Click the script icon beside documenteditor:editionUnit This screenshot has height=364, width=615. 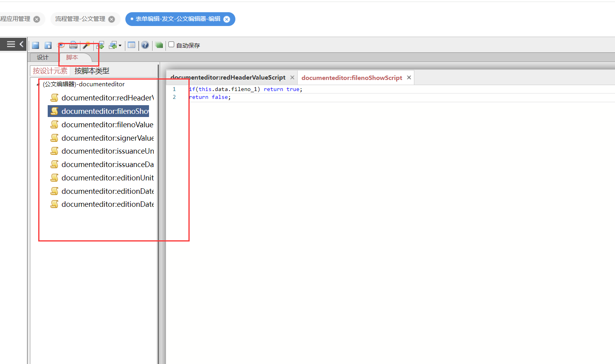(x=54, y=178)
